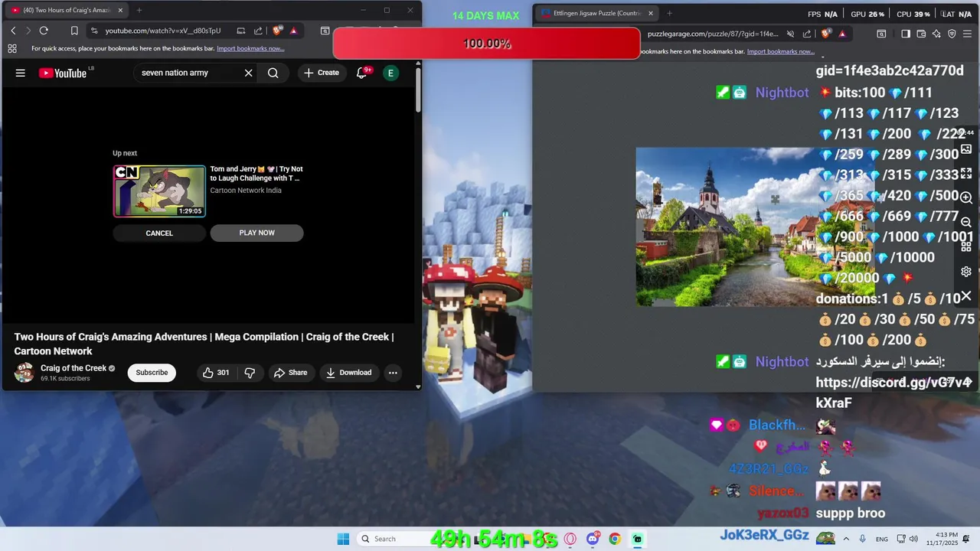This screenshot has height=551, width=980.
Task: Share the YouTube page from address bar
Action: (260, 31)
